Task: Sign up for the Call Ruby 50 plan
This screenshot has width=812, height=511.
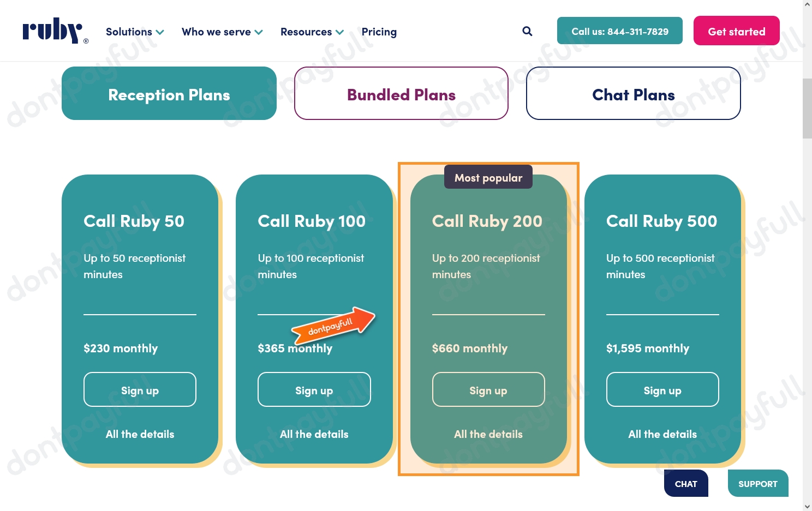Action: point(140,389)
